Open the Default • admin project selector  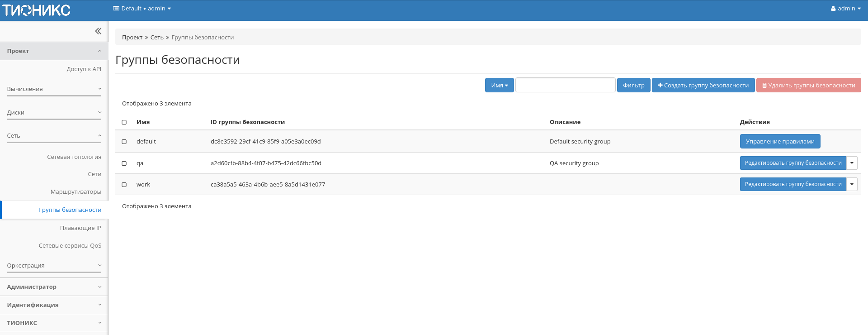point(142,9)
